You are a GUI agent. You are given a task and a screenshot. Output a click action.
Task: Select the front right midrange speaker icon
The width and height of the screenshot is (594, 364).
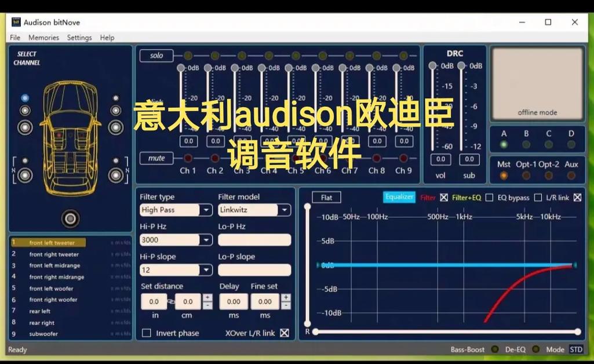[116, 111]
